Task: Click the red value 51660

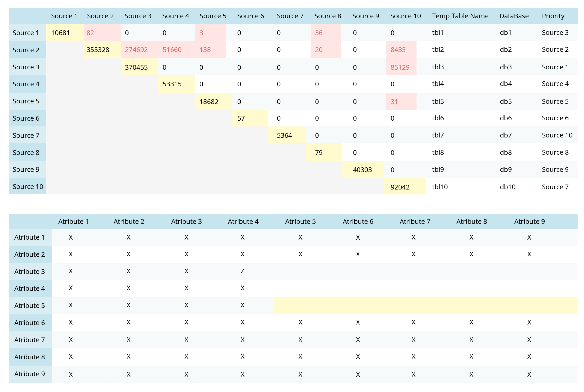Action: pos(172,50)
